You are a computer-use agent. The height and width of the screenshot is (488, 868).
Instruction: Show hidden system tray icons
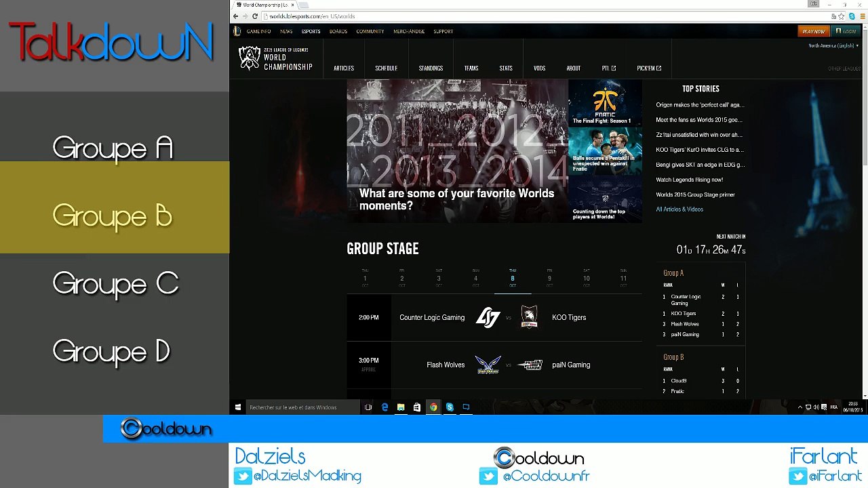point(800,407)
